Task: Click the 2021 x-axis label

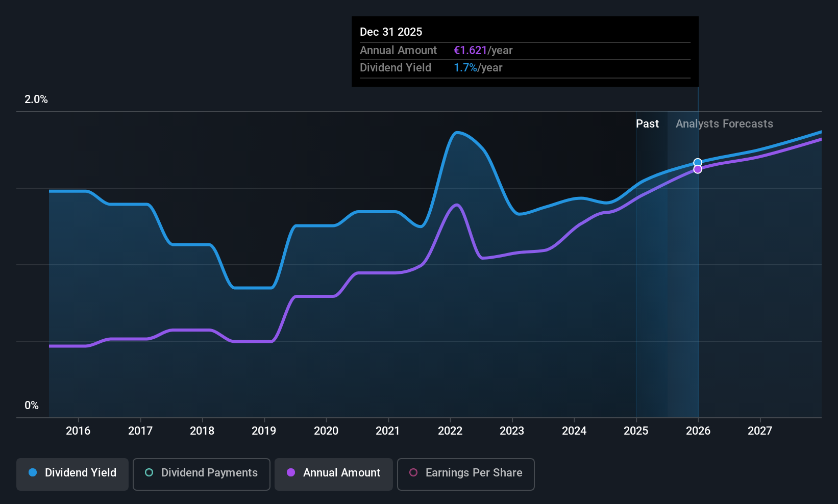Action: pyautogui.click(x=388, y=431)
